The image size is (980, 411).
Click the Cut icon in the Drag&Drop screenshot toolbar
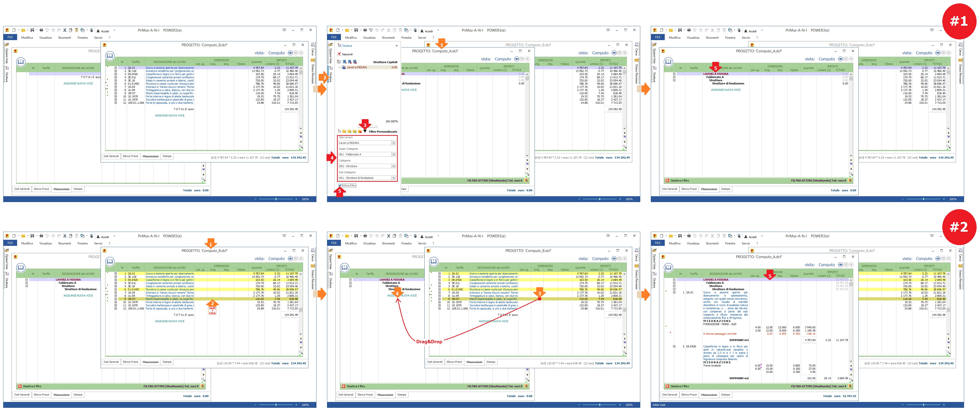(x=388, y=236)
